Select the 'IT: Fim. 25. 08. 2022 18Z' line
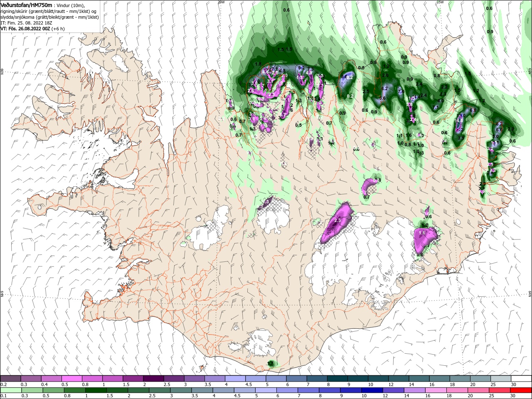The height and width of the screenshot is (399, 532). point(26,23)
